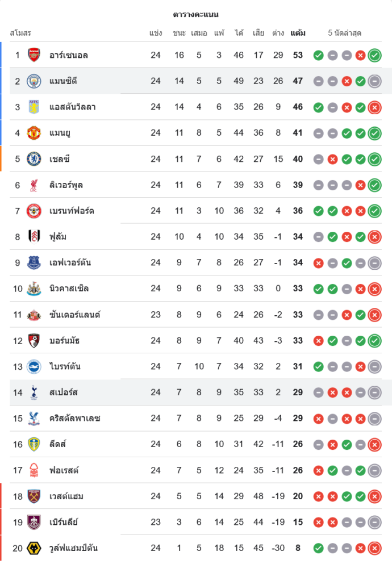The width and height of the screenshot is (392, 568).
Task: Click the Liverpool crest icon
Action: point(34,185)
